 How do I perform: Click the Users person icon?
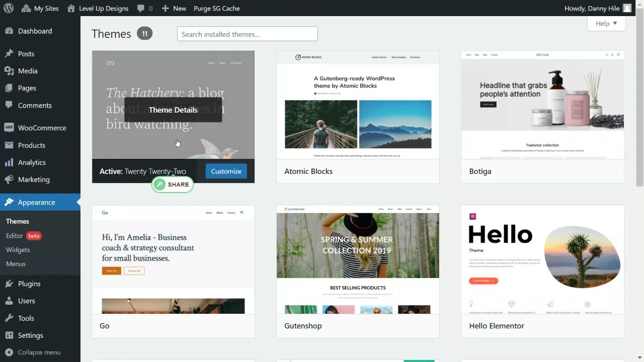coord(9,301)
